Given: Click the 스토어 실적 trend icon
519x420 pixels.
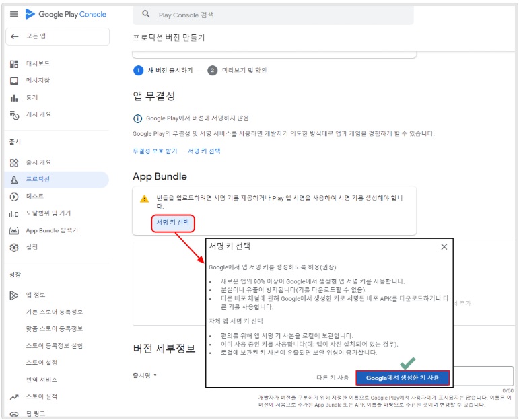Looking at the screenshot, I should click(x=14, y=397).
